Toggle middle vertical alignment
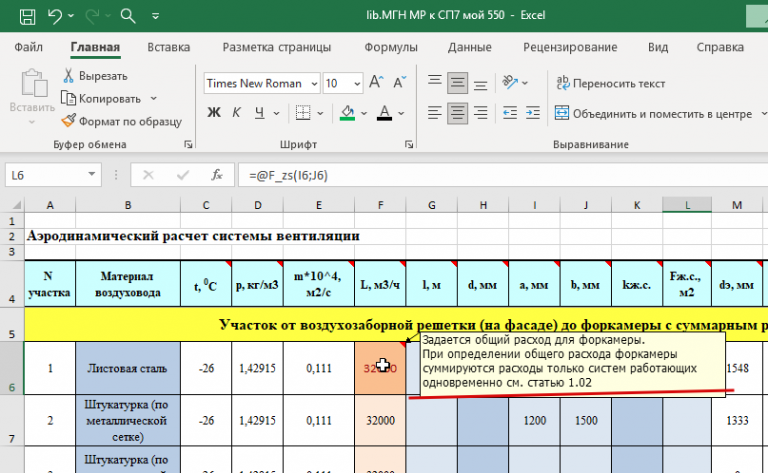 point(457,82)
